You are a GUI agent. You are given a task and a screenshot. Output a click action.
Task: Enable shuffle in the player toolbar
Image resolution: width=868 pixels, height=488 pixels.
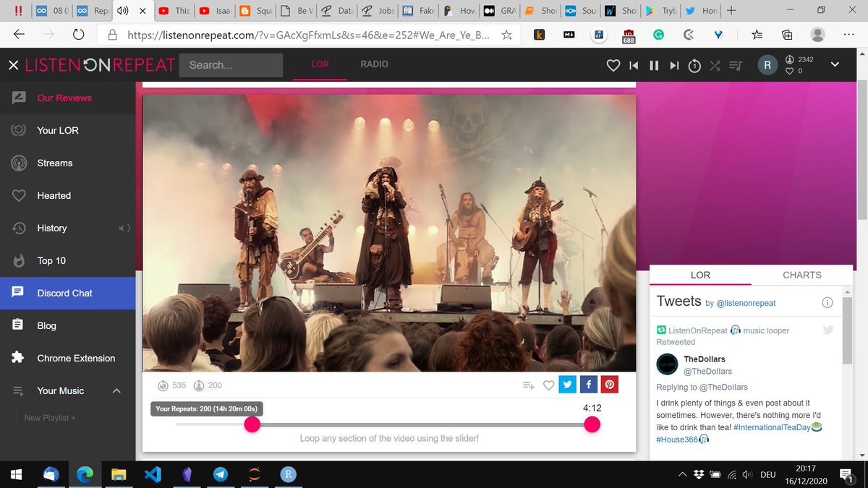point(715,64)
